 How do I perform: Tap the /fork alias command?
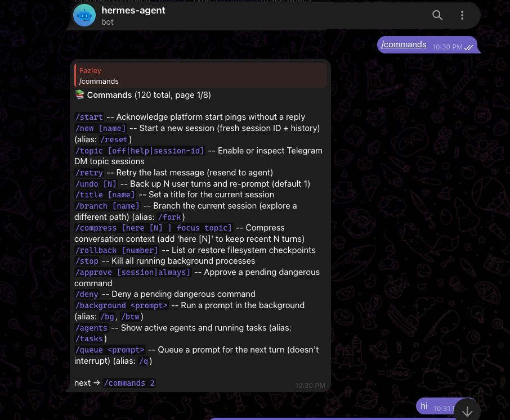[169, 217]
